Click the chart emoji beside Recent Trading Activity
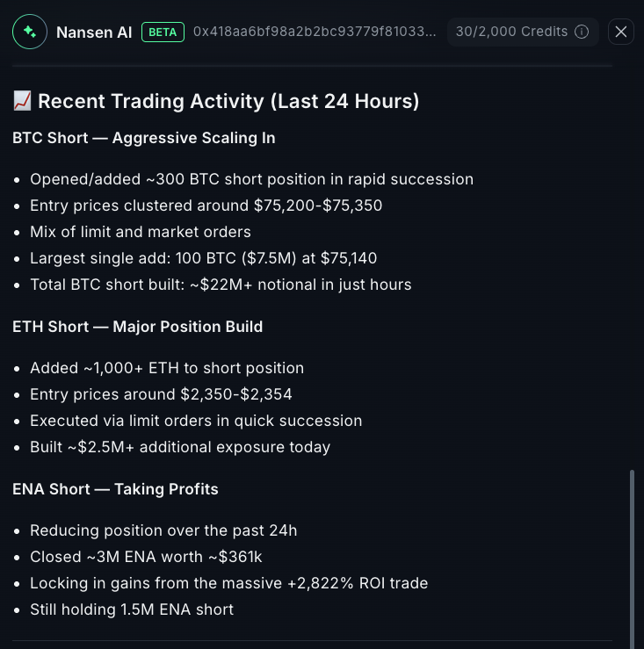The image size is (644, 649). point(23,101)
